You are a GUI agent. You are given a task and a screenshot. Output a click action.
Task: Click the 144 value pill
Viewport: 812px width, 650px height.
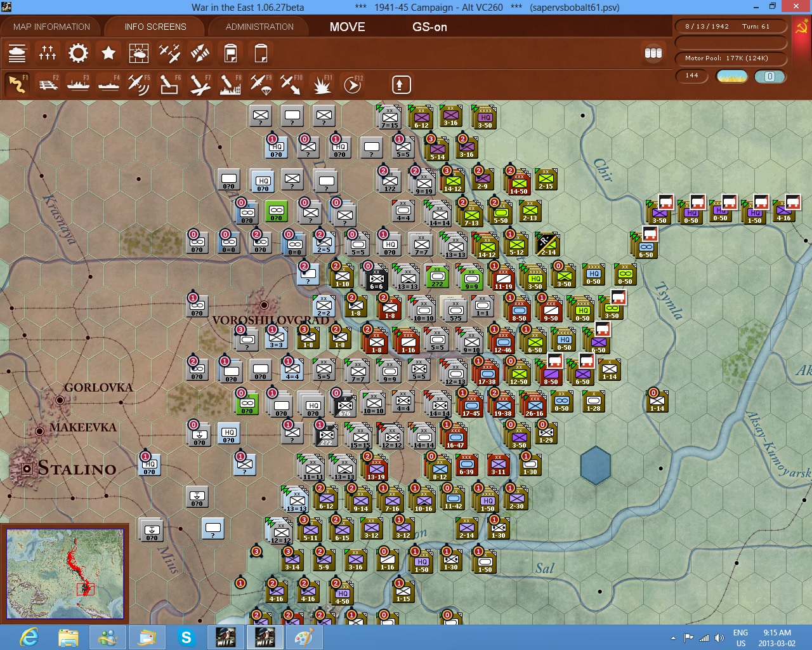coord(692,76)
